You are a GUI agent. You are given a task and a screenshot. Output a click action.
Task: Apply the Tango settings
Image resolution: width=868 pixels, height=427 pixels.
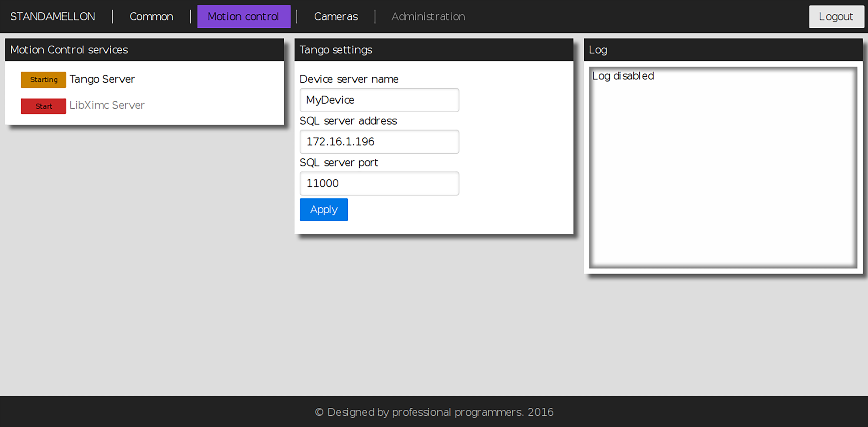323,210
